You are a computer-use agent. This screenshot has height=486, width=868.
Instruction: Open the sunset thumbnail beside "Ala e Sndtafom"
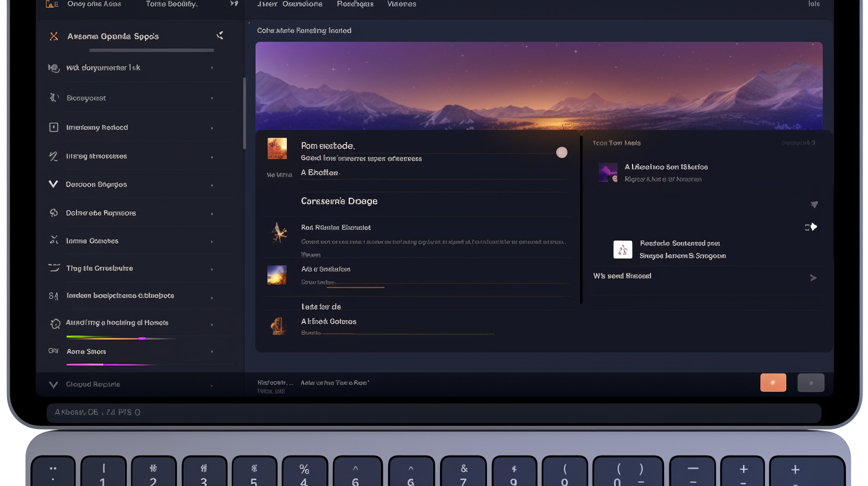tap(277, 275)
